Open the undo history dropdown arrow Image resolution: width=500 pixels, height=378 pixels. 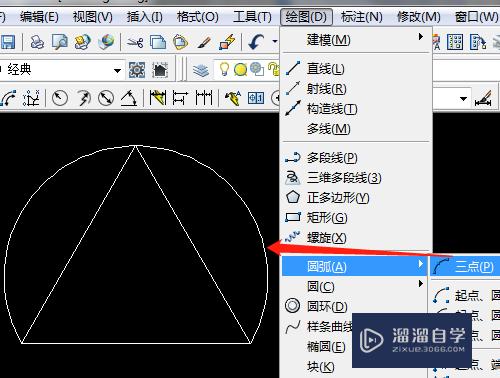[275, 42]
